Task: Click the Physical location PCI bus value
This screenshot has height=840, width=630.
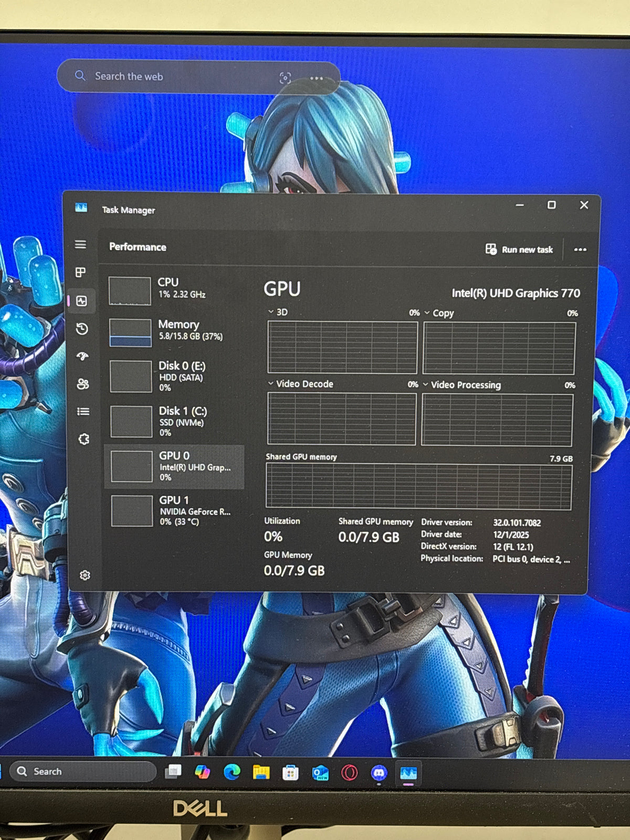Action: [x=531, y=559]
